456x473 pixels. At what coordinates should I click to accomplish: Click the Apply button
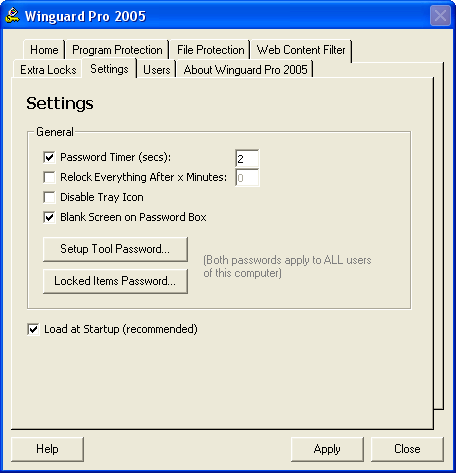[x=327, y=449]
